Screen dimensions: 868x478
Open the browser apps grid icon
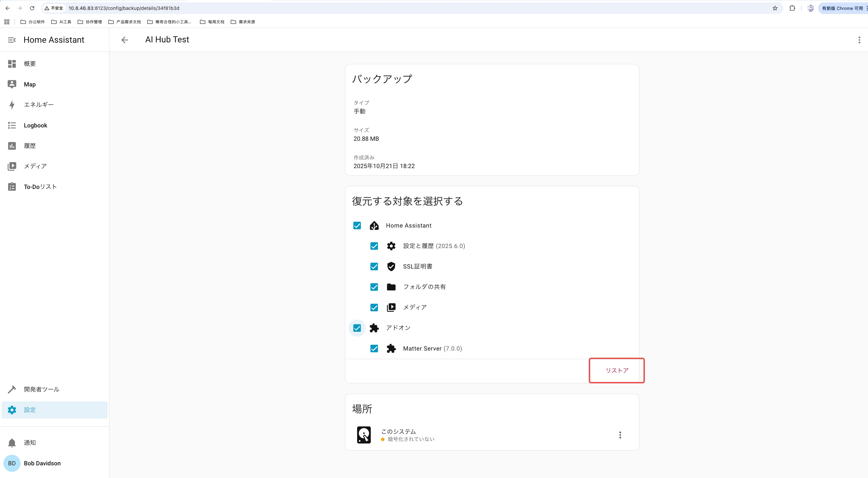(x=7, y=22)
